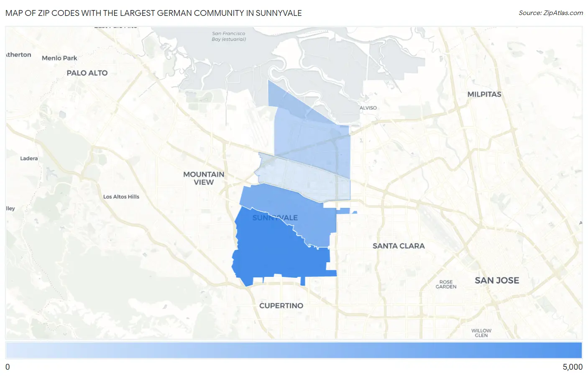Click the MOUNTAIN VIEW map label
Image resolution: width=588 pixels, height=376 pixels.
pos(204,178)
